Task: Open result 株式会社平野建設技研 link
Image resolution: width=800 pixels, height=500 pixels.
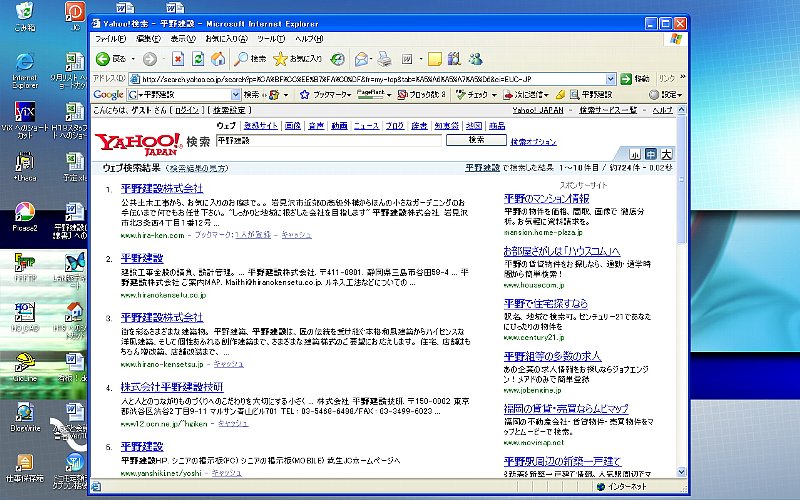Action: [172, 387]
